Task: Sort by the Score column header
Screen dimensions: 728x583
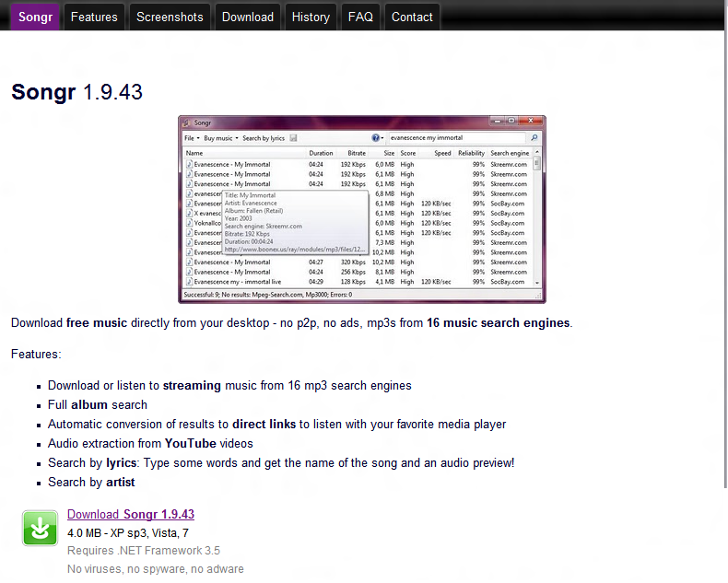Action: click(408, 153)
